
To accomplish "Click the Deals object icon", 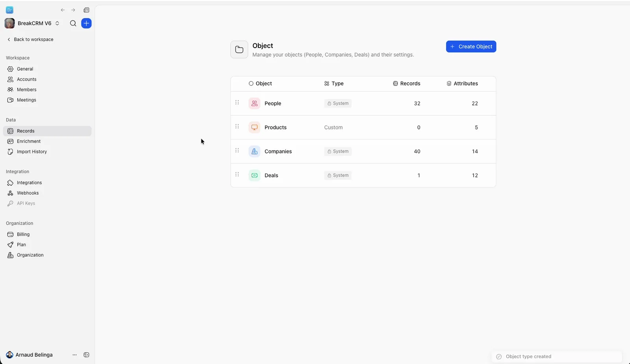I will (254, 176).
